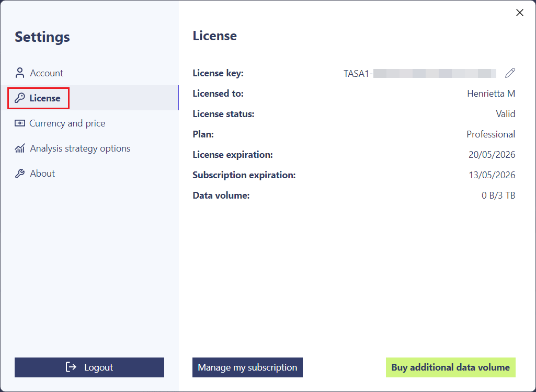Viewport: 536px width, 392px height.
Task: Click the exit arrow icon on Logout
Action: tap(71, 367)
